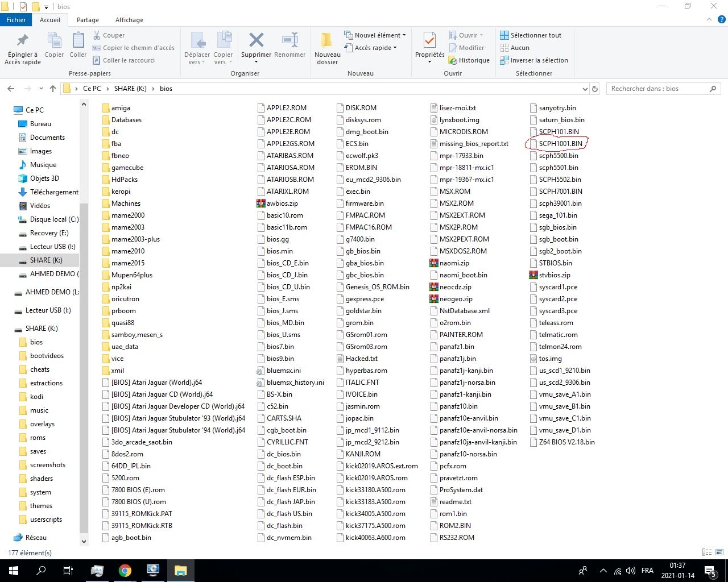Open the awbios.zip archive icon
Viewport: 728px width, 582px height.
[261, 203]
